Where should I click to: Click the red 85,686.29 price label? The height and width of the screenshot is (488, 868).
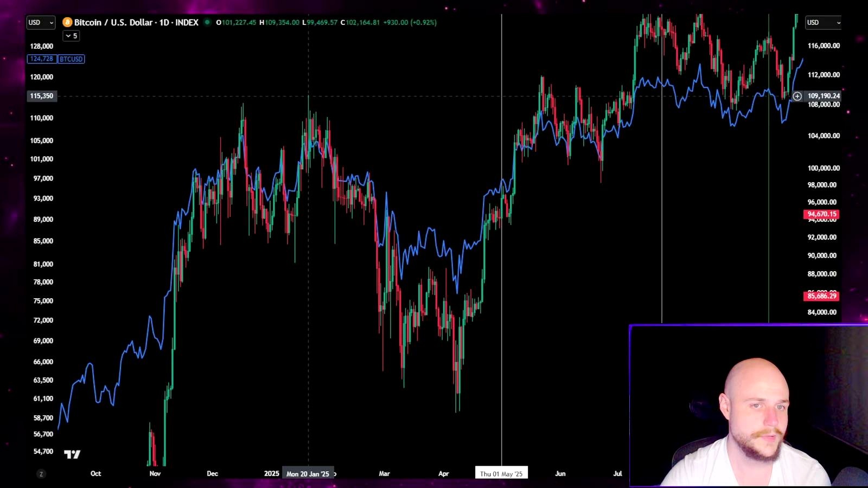pyautogui.click(x=821, y=296)
